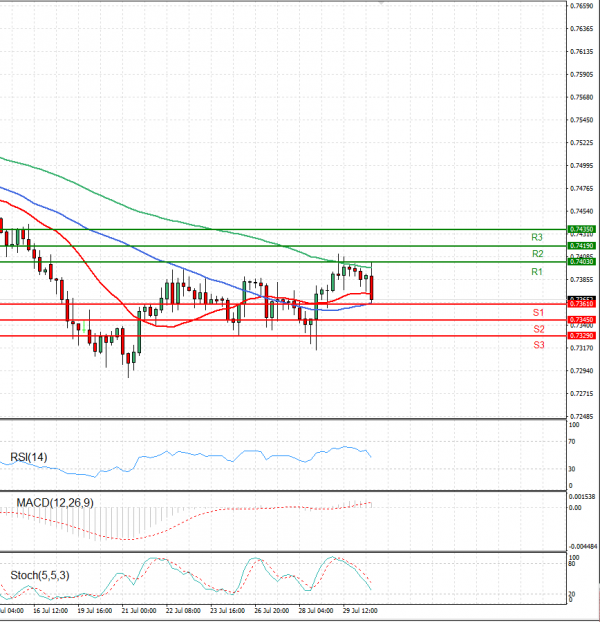The width and height of the screenshot is (600, 622).
Task: Click the 0.75225 price axis value
Action: click(x=582, y=143)
